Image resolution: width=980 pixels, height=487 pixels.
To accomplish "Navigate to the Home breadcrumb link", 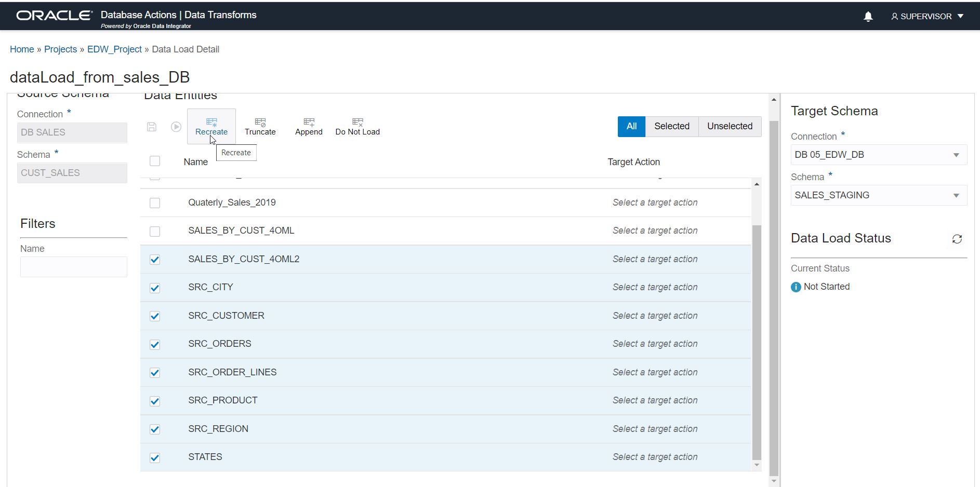I will 22,49.
